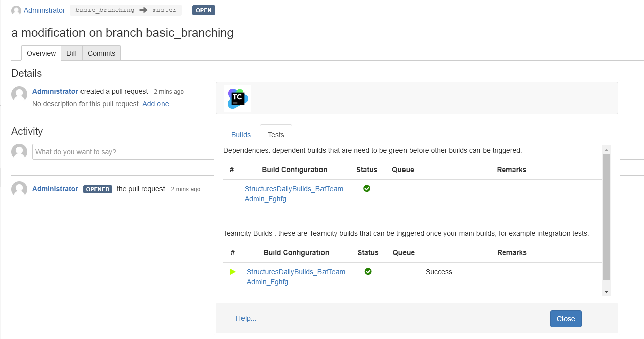
Task: Click Status header in Teamcity Builds table
Action: pyautogui.click(x=368, y=252)
